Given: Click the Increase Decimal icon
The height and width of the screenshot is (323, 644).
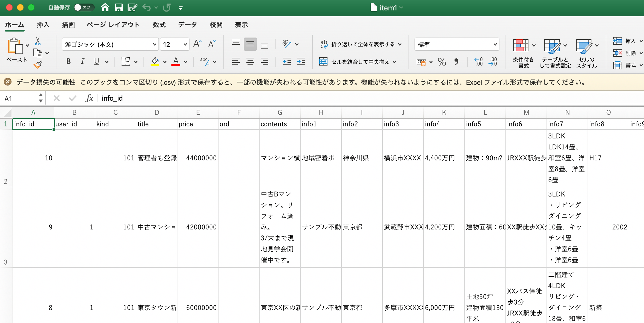Looking at the screenshot, I should (x=479, y=62).
